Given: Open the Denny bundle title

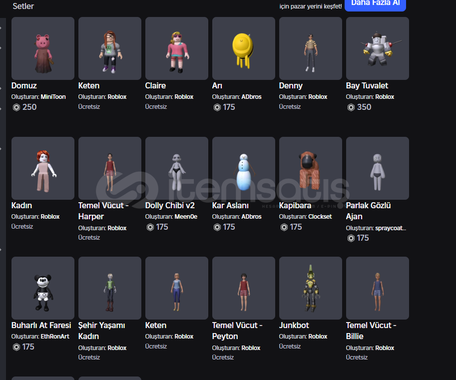Looking at the screenshot, I should pos(291,86).
